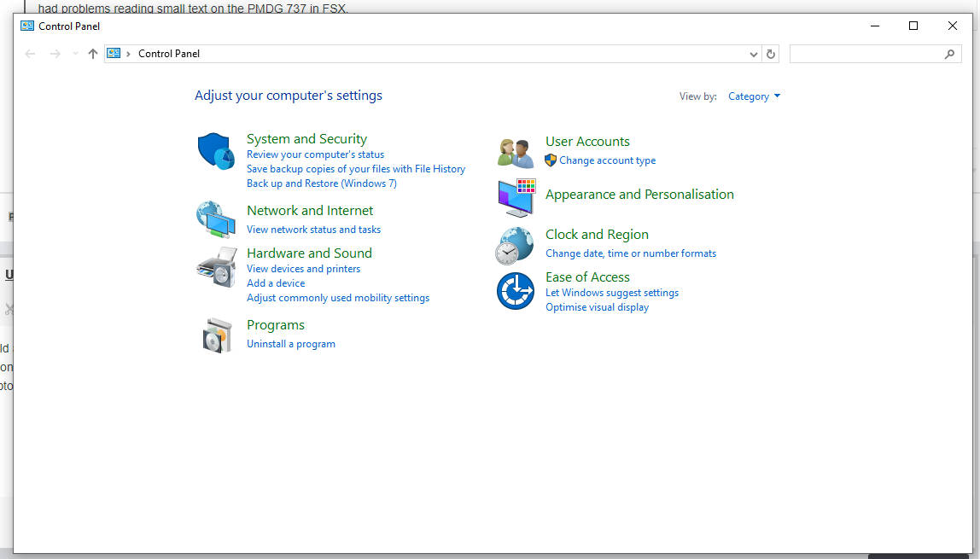Click the Network and Internet globe icon
Screen dimensions: 980x559
pos(216,219)
